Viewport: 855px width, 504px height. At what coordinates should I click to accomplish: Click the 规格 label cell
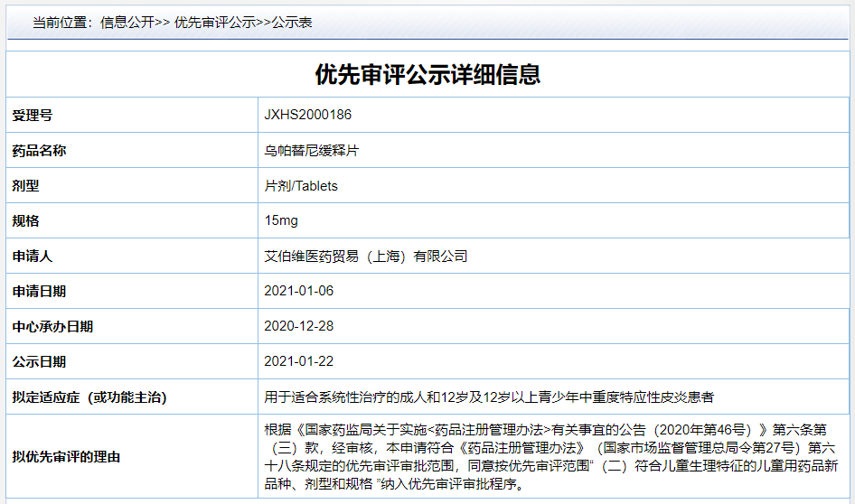click(131, 220)
